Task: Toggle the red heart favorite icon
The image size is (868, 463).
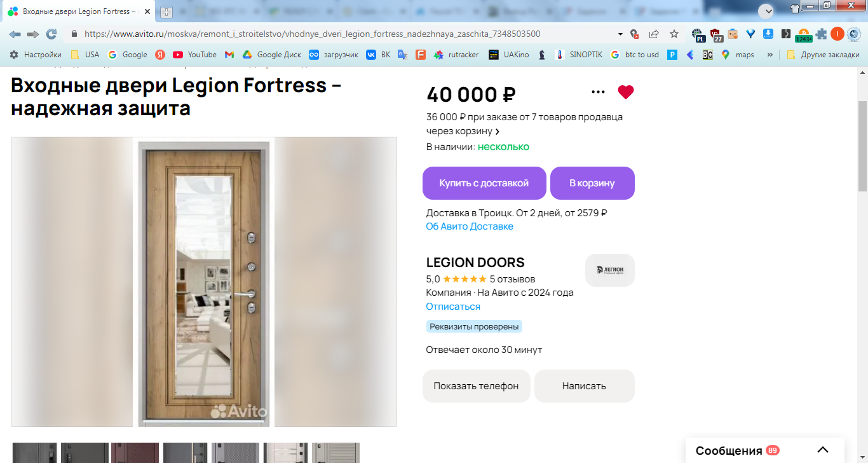Action: [x=626, y=92]
